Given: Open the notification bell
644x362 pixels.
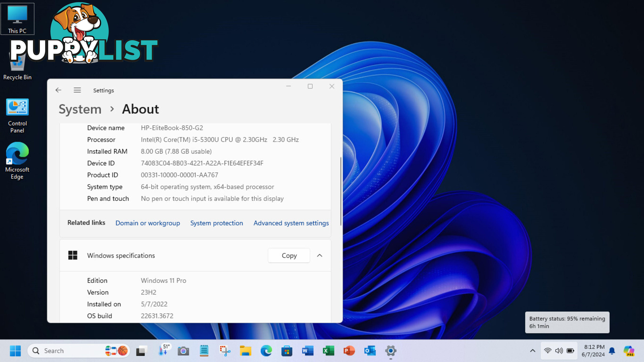Looking at the screenshot, I should tap(612, 351).
